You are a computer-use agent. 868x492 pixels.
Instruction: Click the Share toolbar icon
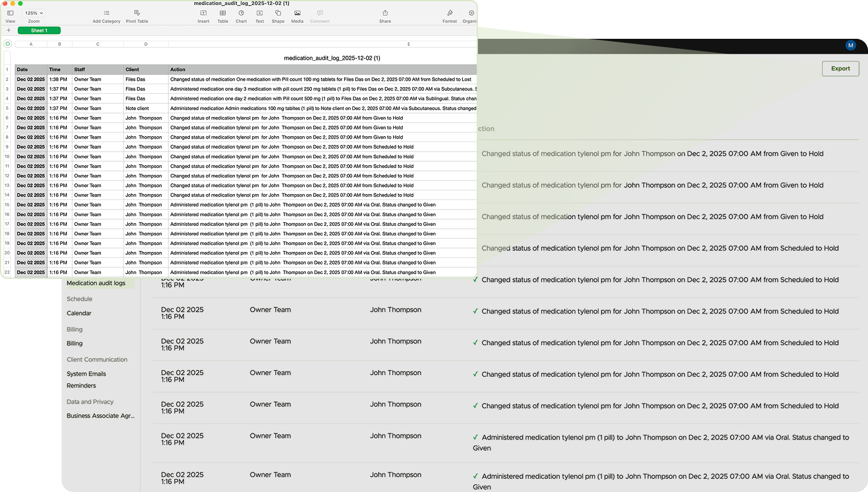pos(385,13)
